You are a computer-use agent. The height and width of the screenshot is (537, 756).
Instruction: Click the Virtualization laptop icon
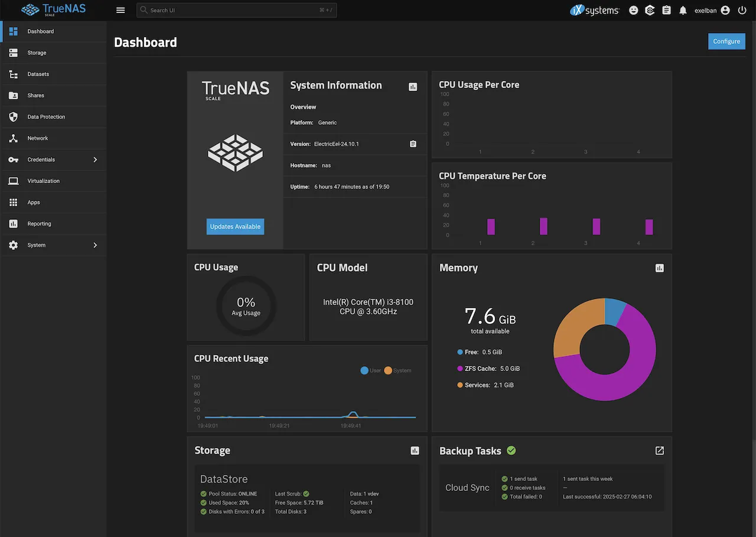click(14, 181)
